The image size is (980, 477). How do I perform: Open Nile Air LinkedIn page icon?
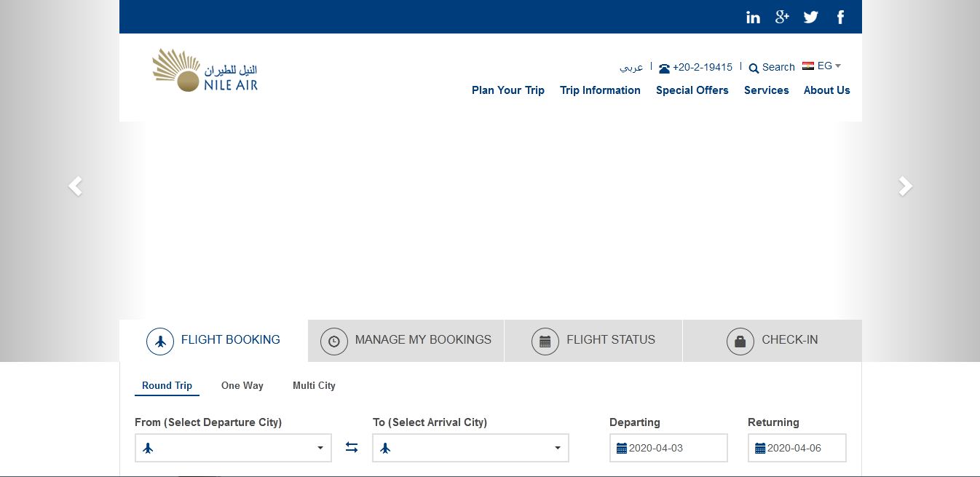point(753,17)
